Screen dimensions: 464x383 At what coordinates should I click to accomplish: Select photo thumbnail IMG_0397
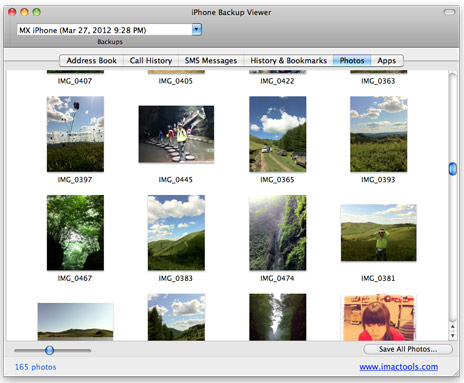click(75, 134)
